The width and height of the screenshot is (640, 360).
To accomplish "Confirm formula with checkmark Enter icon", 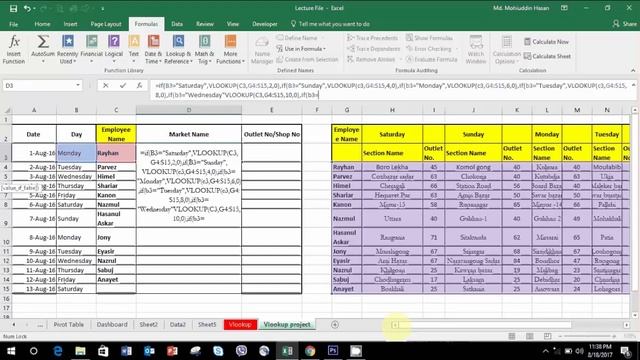I will click(123, 85).
